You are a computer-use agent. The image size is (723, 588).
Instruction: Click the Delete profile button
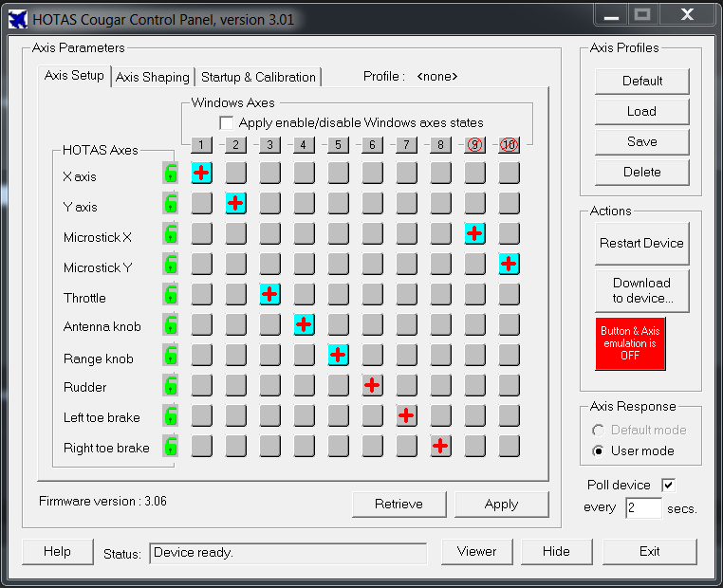tap(642, 173)
